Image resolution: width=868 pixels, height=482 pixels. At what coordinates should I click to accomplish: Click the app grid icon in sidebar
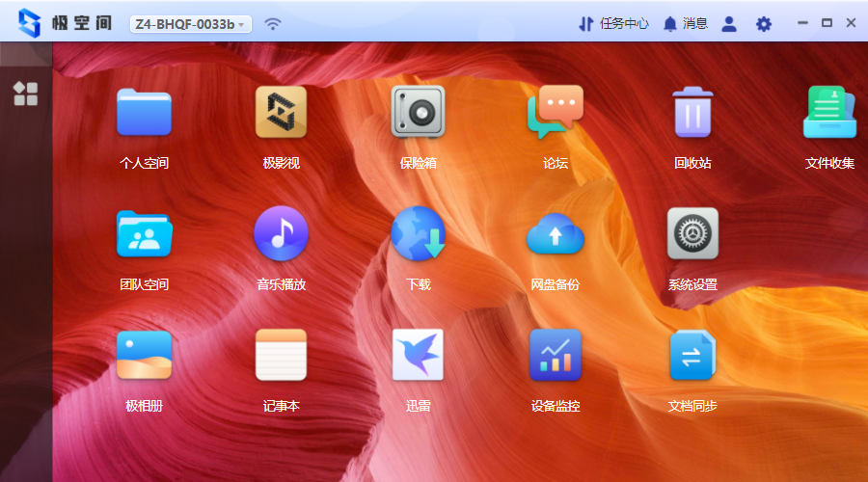click(25, 94)
